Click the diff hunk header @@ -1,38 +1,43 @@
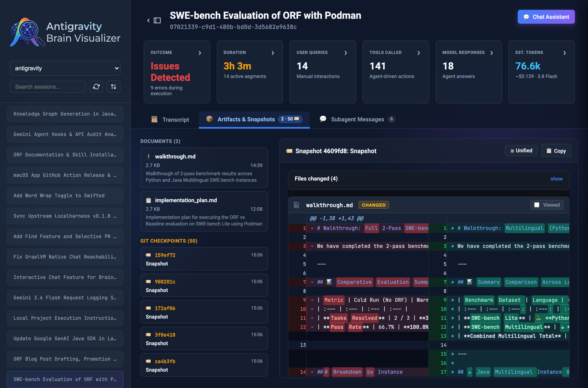This screenshot has height=388, width=588. coord(336,218)
